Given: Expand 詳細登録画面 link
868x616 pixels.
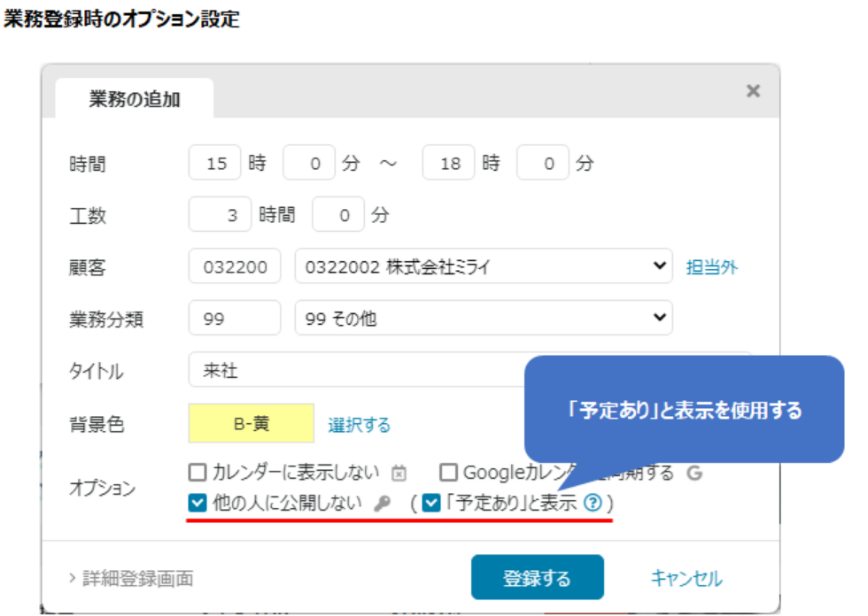Looking at the screenshot, I should pos(131,579).
